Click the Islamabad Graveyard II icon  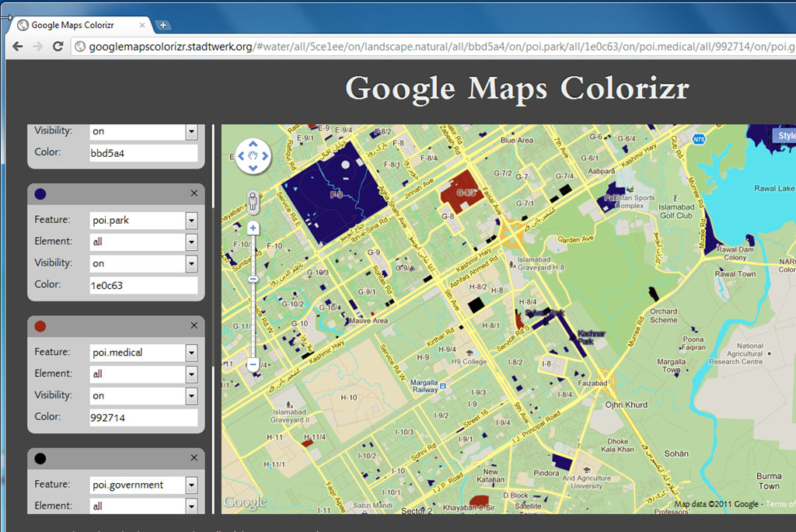(x=289, y=404)
